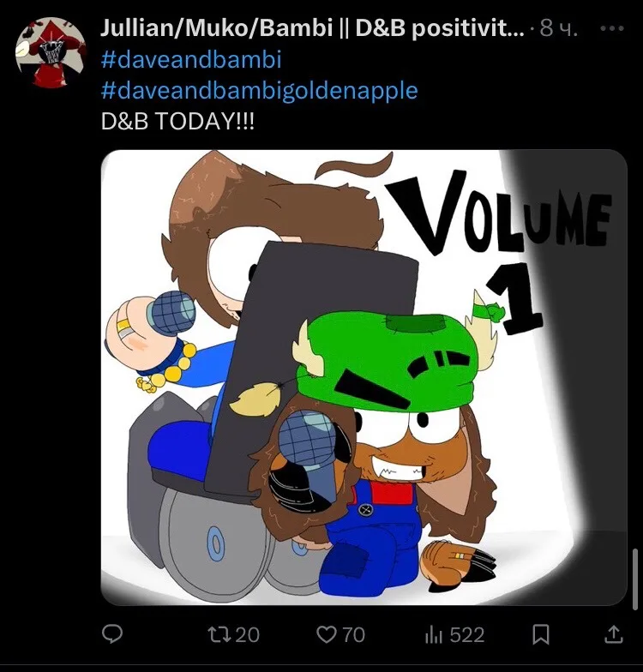The image size is (643, 672).
Task: View post analytics bar chart icon
Action: (434, 634)
